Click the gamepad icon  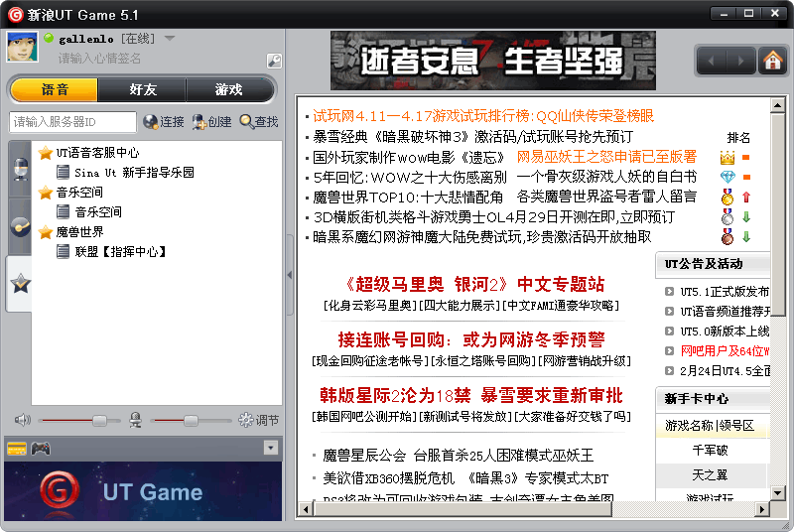(41, 449)
